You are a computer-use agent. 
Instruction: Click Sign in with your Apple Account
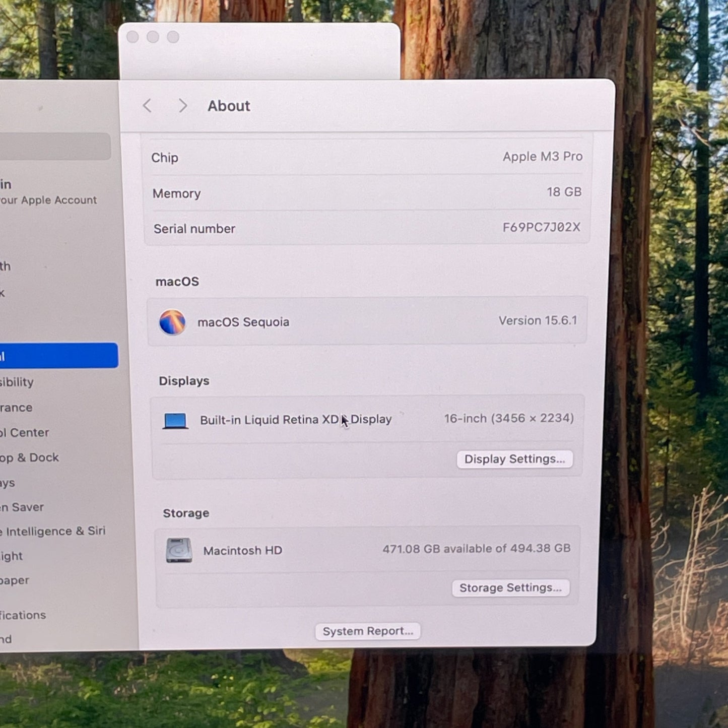tap(48, 192)
